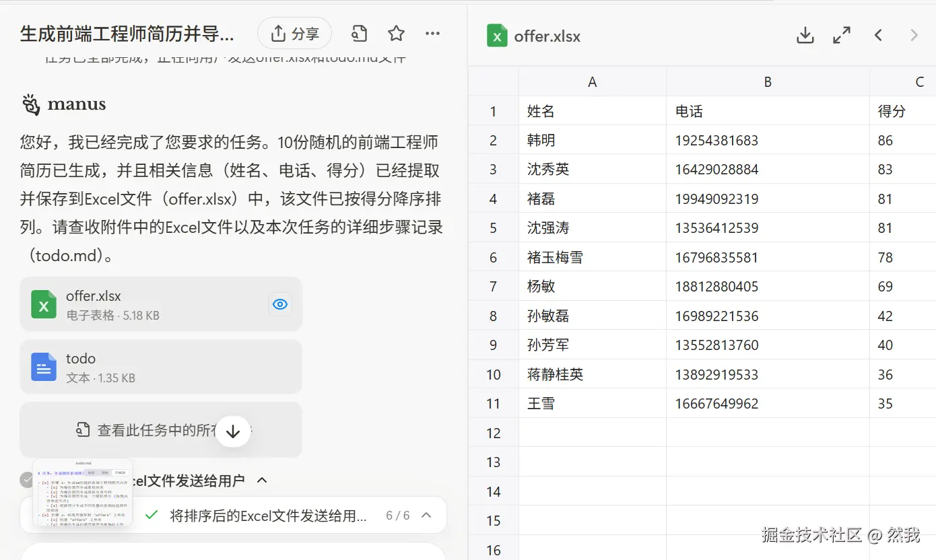The width and height of the screenshot is (936, 560).
Task: Select score cell 35
Action: click(x=903, y=404)
